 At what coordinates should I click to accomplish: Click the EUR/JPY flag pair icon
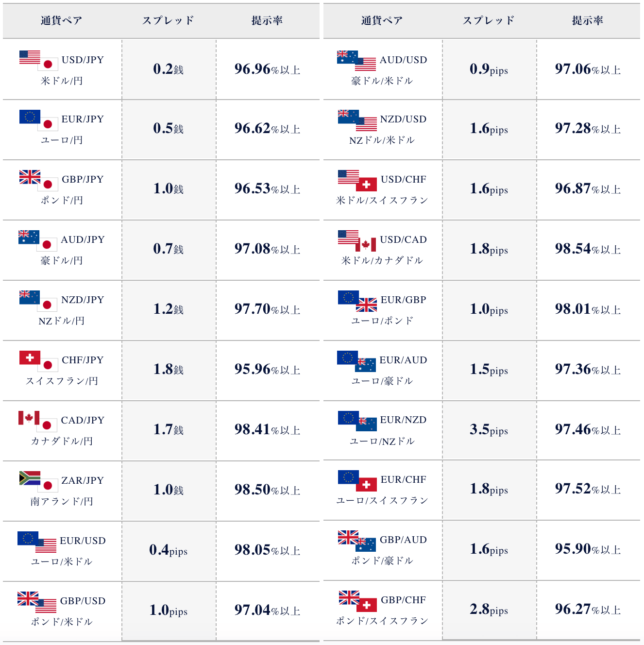pos(38,120)
